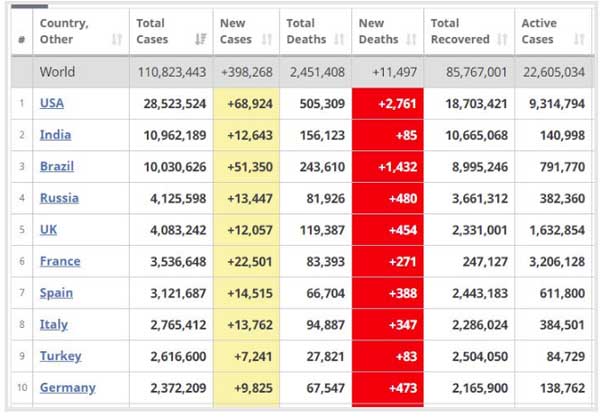Open the India country link
Viewport: 600px width, 417px height.
point(54,135)
